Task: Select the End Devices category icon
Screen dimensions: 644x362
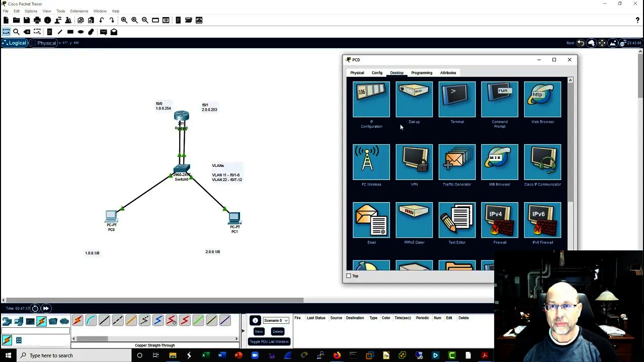Action: [19, 321]
